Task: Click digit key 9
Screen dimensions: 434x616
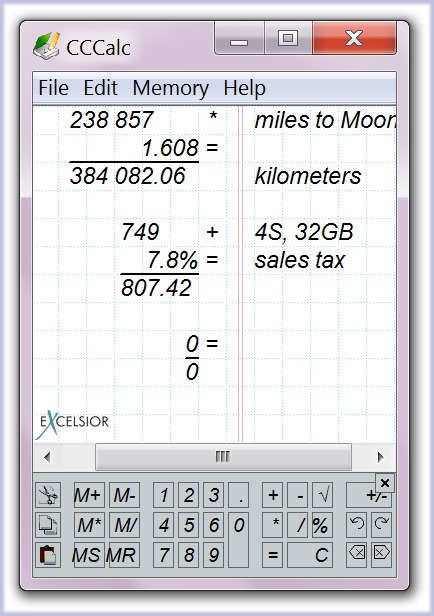Action: (214, 555)
